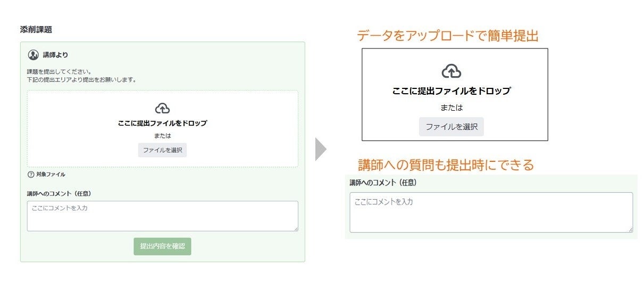Click the dashed file drop zone on left
Screen dimensions: 644x287
[x=163, y=128]
